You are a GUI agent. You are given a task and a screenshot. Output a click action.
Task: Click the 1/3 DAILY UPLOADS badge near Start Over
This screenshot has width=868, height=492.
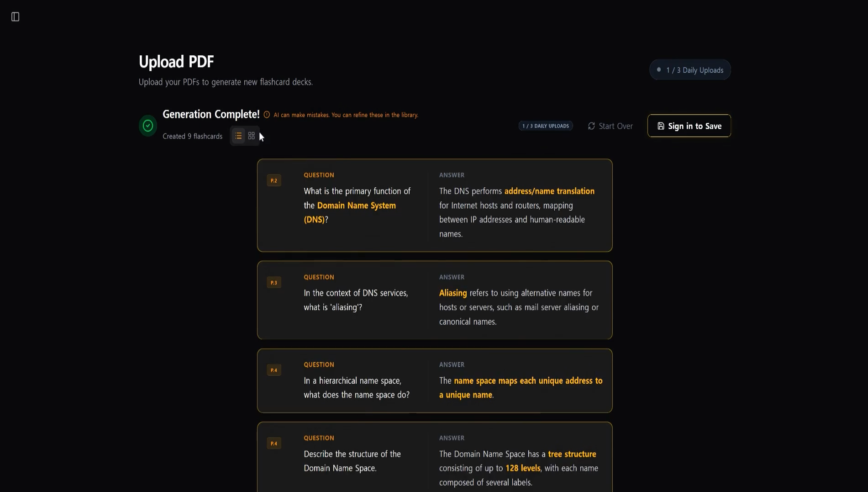pyautogui.click(x=545, y=126)
